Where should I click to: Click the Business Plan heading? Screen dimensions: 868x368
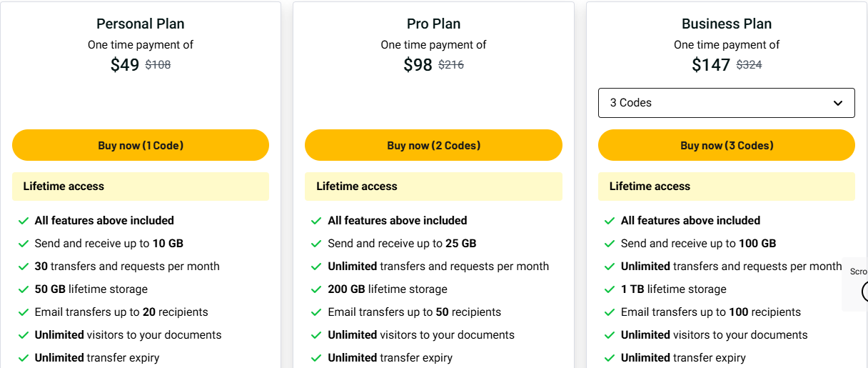pos(726,24)
